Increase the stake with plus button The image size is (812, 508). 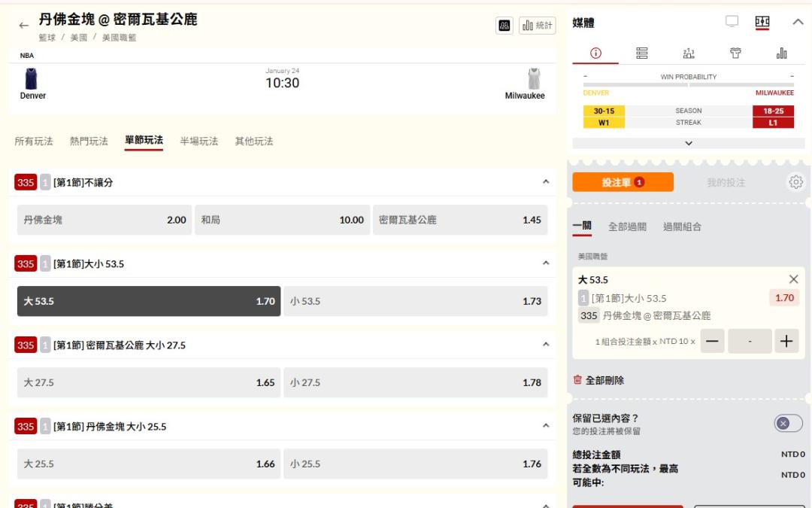click(x=786, y=341)
